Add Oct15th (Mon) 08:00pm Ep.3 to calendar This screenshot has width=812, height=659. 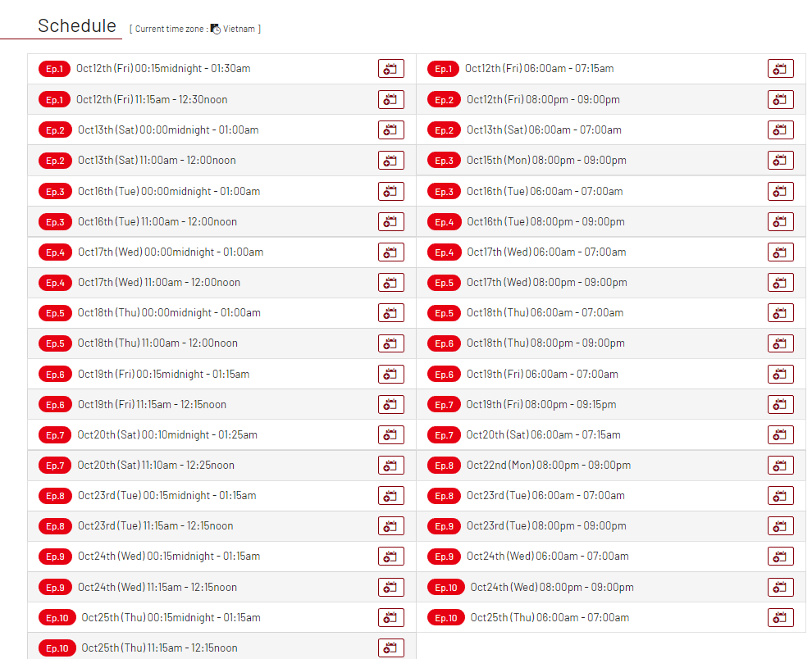780,161
